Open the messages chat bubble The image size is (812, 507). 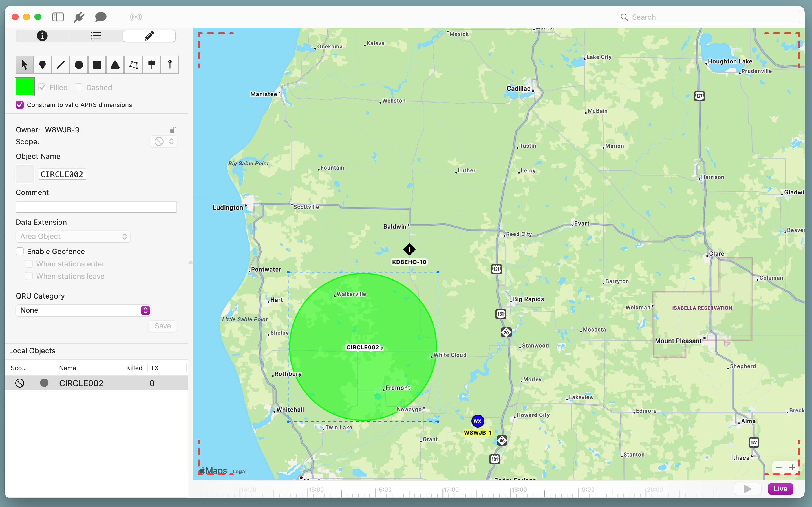click(101, 17)
